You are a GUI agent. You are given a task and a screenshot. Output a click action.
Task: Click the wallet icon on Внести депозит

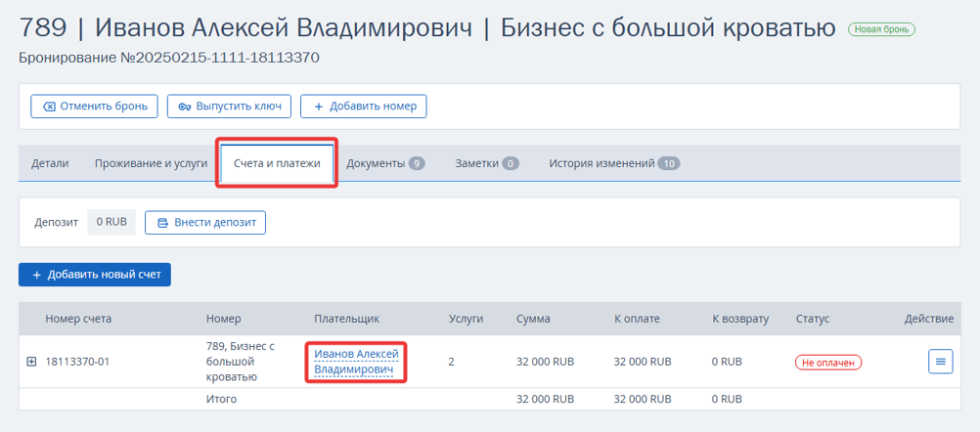click(x=163, y=223)
